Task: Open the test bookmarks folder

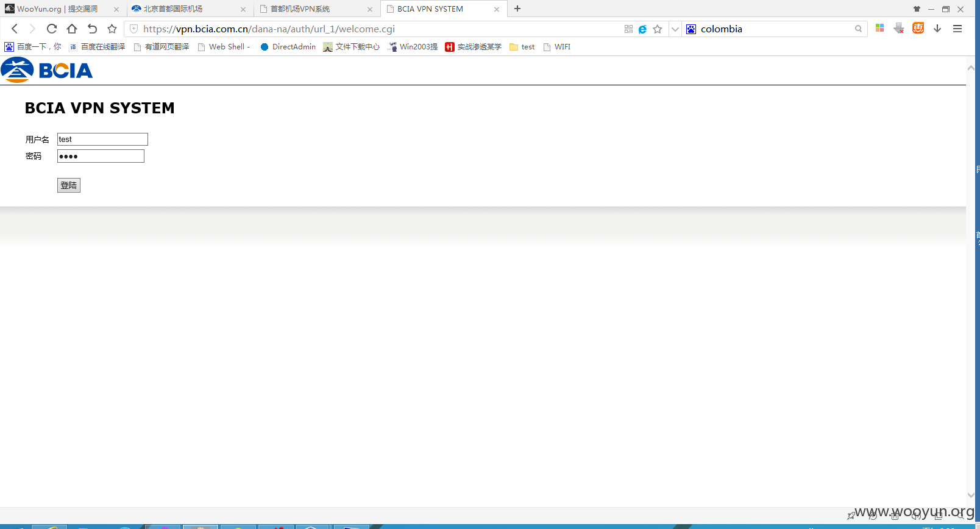Action: pyautogui.click(x=522, y=47)
